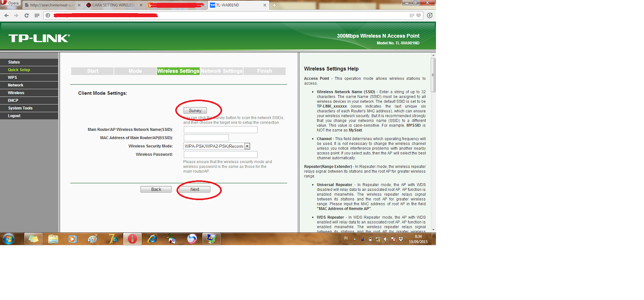This screenshot has width=644, height=300.
Task: Open the blue-red swirl taskbar icon
Action: pos(192,239)
